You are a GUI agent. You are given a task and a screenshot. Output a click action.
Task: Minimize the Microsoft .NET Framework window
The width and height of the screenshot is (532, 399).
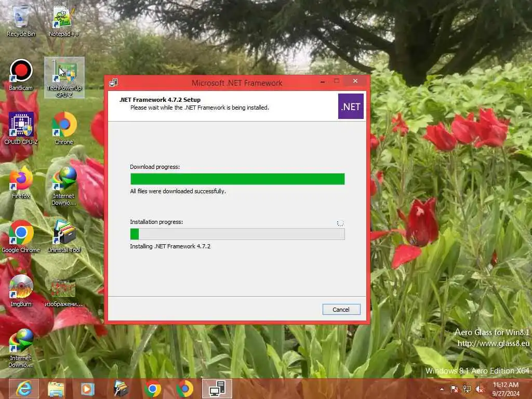tap(323, 82)
